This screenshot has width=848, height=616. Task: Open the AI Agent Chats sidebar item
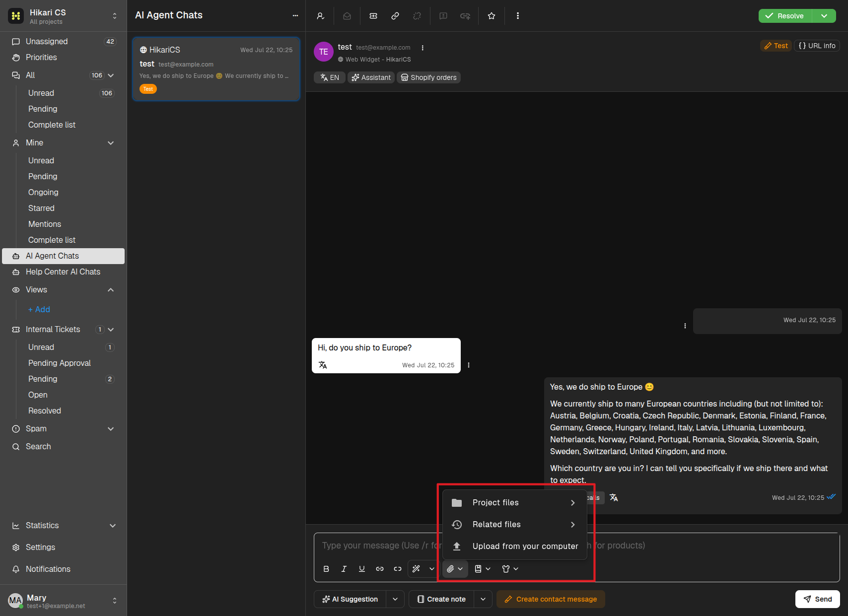click(63, 256)
